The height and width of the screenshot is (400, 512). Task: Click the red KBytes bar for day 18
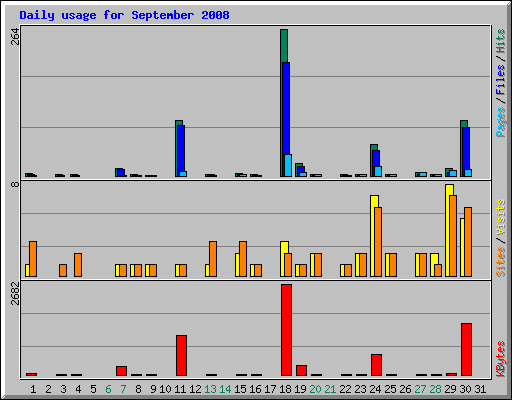tap(286, 330)
